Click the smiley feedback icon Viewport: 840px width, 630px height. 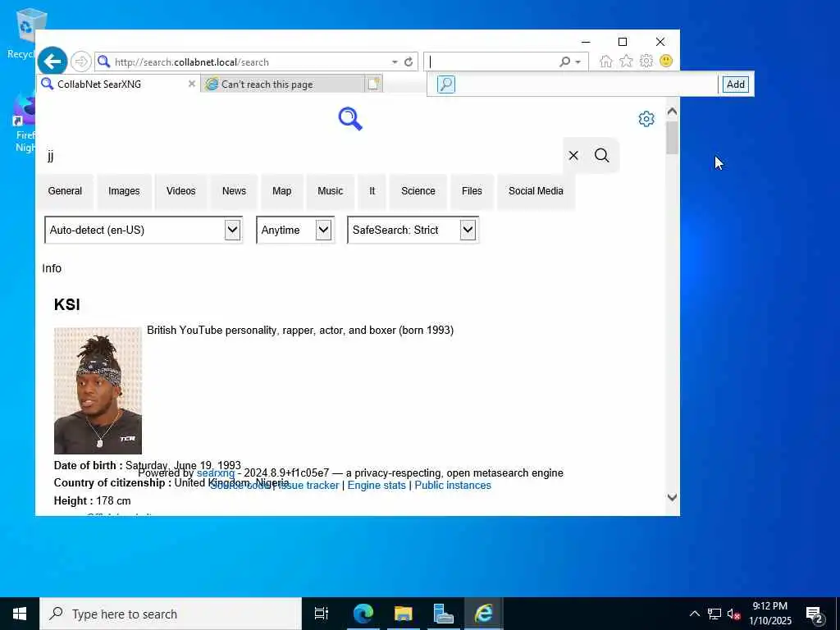pos(666,61)
